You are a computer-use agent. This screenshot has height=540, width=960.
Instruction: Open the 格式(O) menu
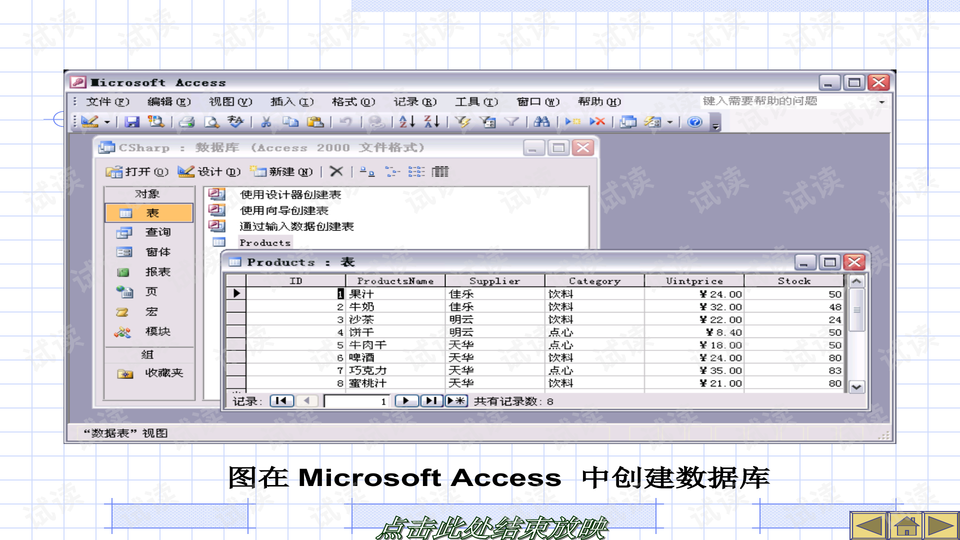pyautogui.click(x=353, y=102)
